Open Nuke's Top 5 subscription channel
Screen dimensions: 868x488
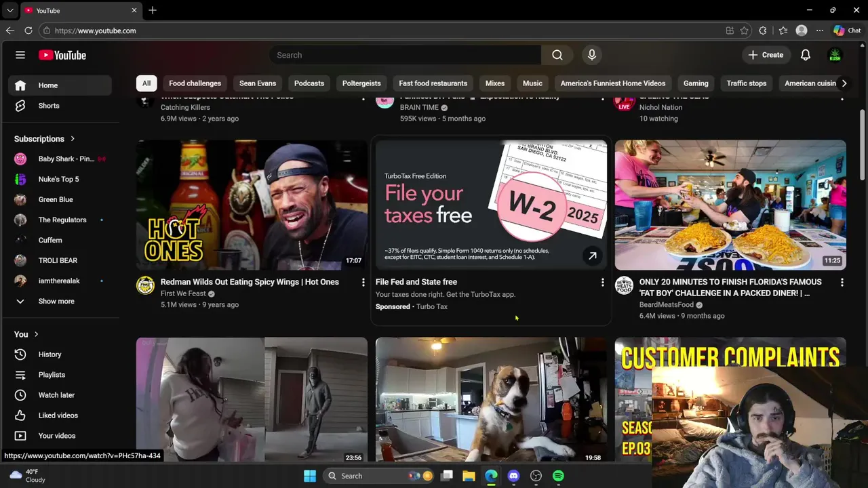(x=60, y=179)
